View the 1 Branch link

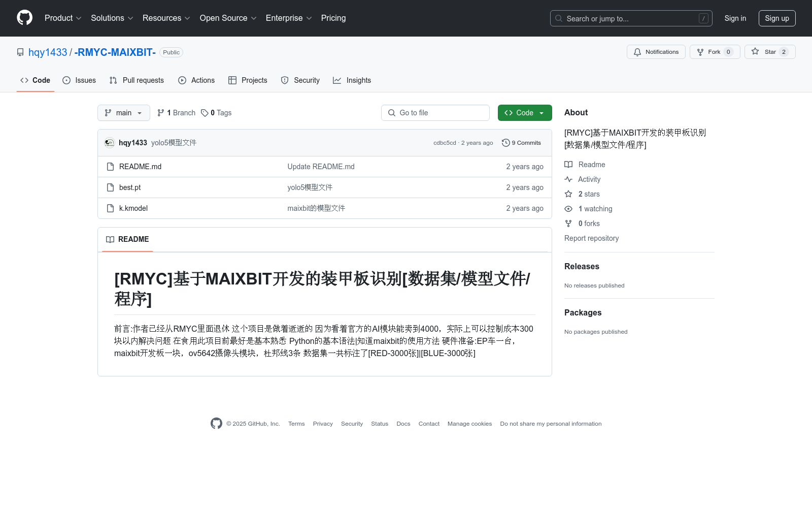176,113
